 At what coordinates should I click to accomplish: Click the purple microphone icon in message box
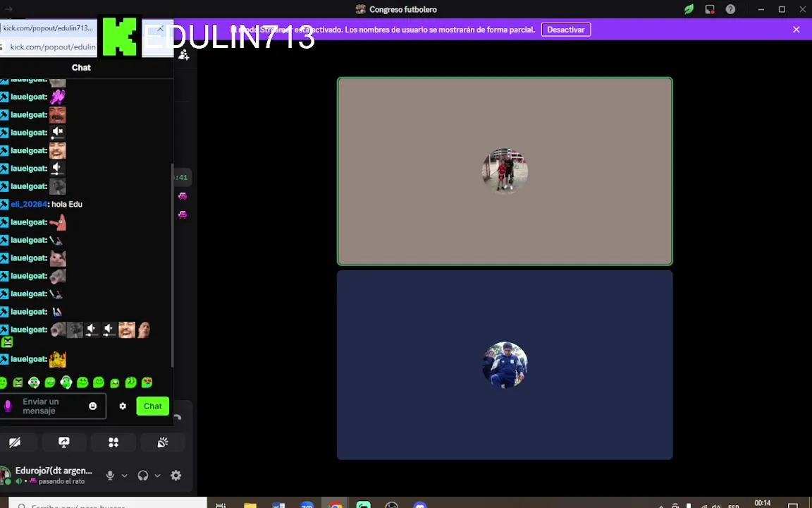pyautogui.click(x=8, y=406)
